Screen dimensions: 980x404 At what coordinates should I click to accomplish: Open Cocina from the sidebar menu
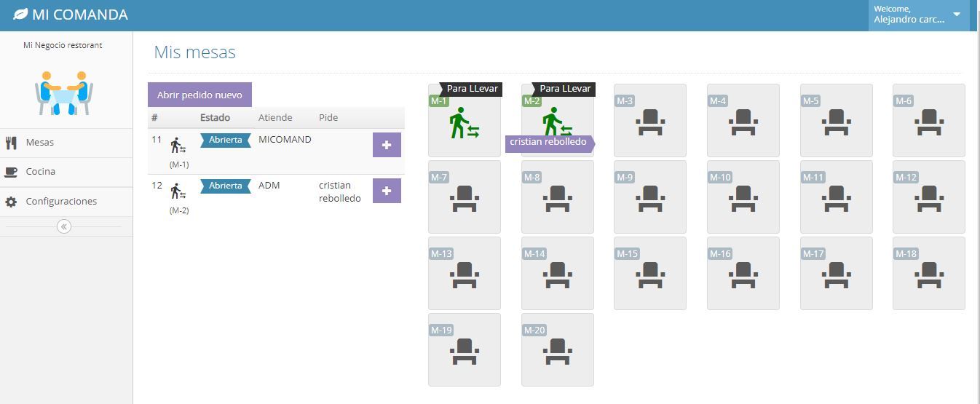pyautogui.click(x=41, y=172)
